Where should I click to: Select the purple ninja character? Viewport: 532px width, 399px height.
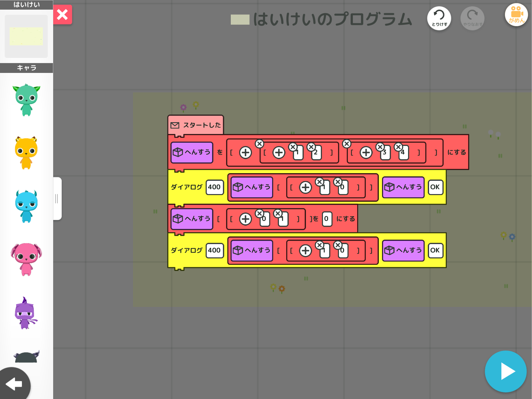click(26, 313)
